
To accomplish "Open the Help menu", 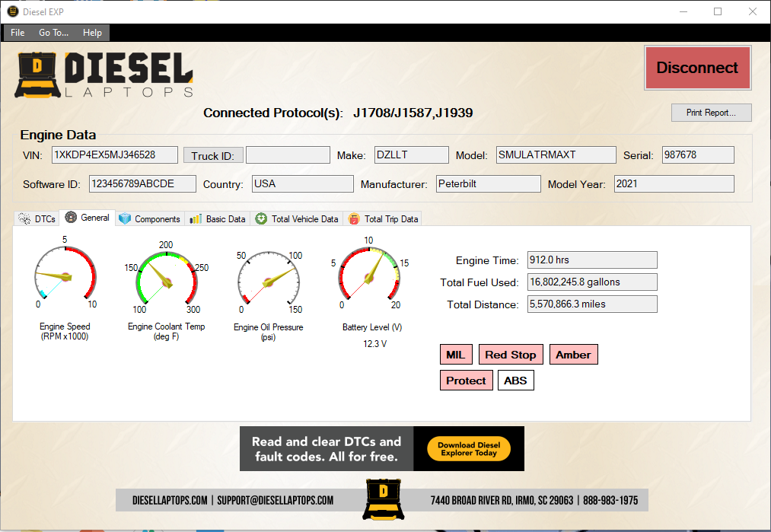I will 92,33.
